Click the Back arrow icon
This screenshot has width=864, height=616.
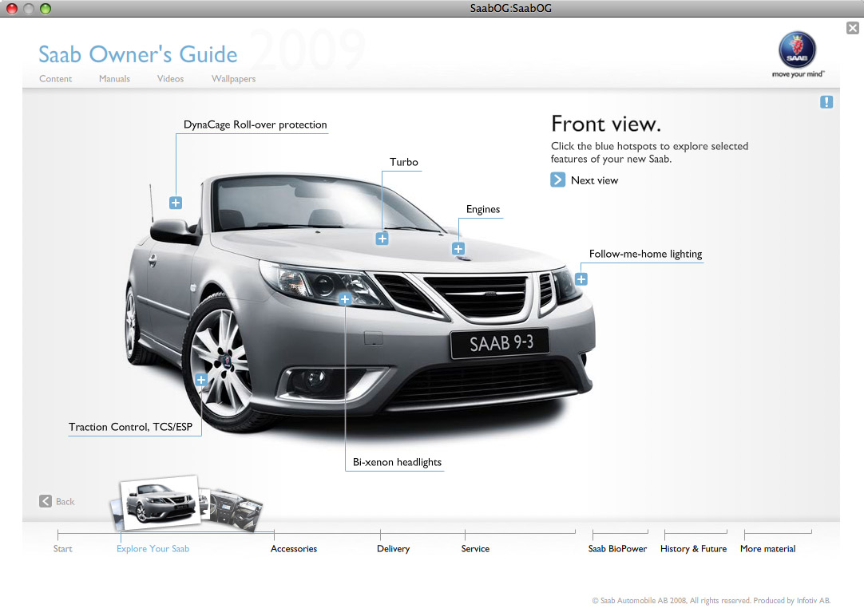click(x=46, y=501)
